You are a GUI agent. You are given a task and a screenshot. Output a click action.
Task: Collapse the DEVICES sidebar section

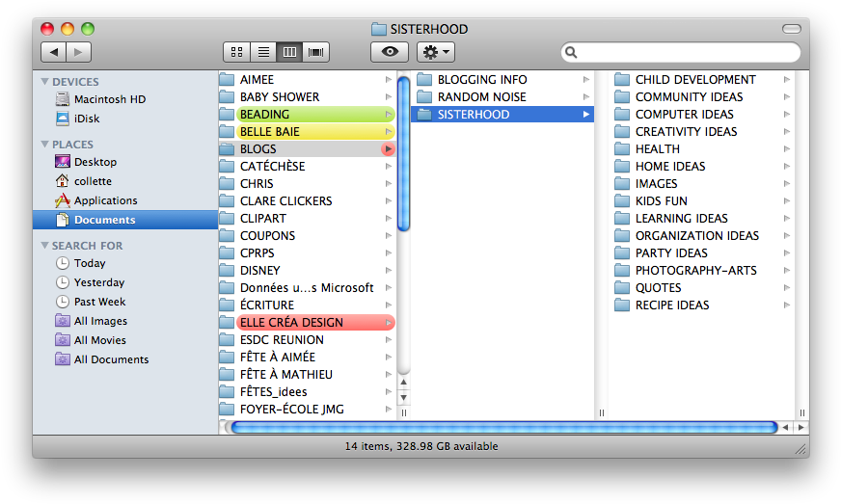click(x=45, y=82)
